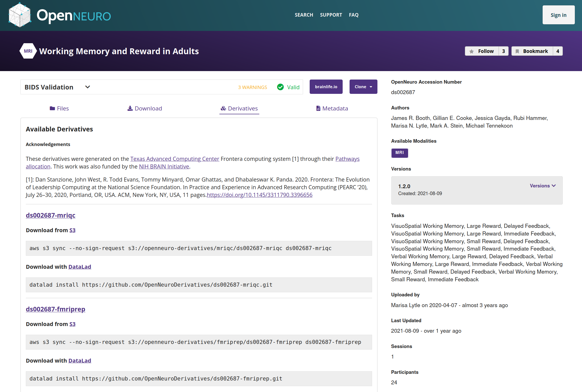Open the SEARCH menu item
This screenshot has width=582, height=392.
pos(304,15)
